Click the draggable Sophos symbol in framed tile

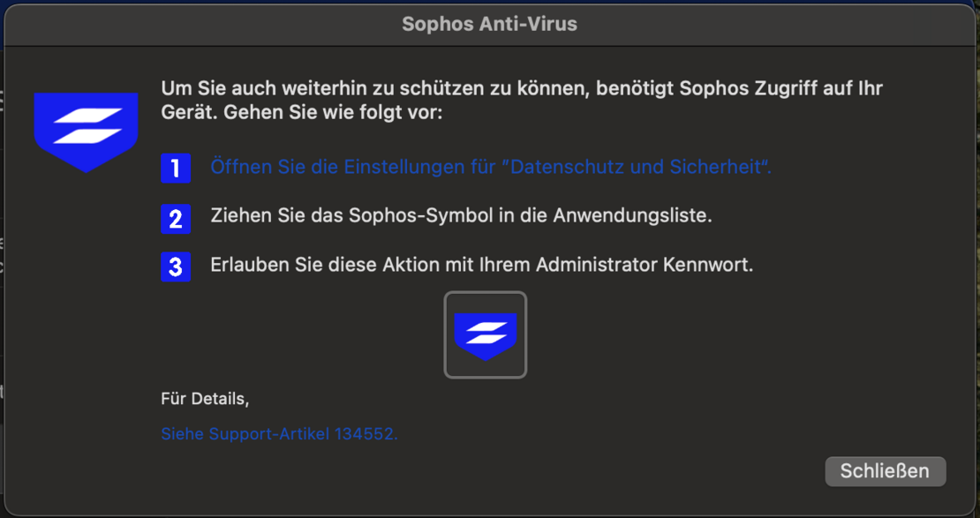point(486,335)
